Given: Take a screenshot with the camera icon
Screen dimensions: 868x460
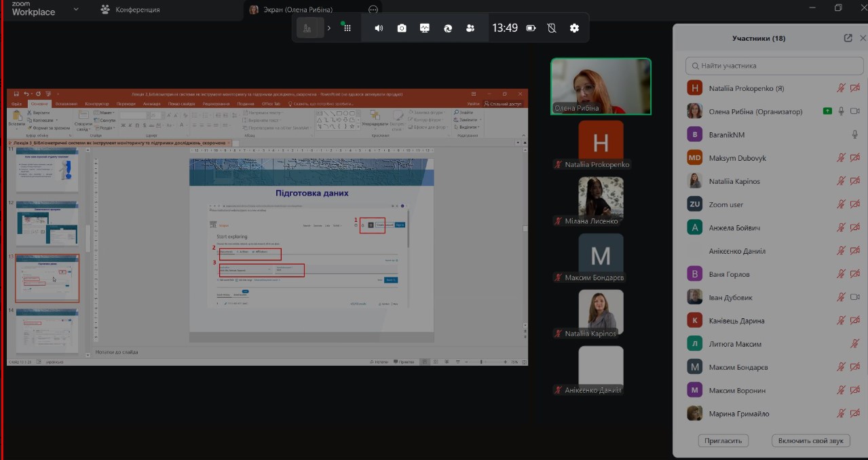Looking at the screenshot, I should coord(402,28).
